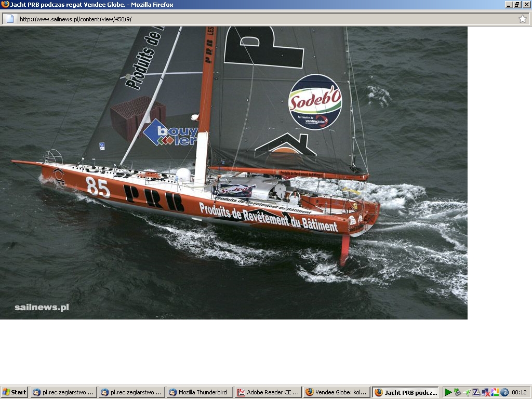
Task: Click the page identity icon in the address bar
Action: coord(10,19)
